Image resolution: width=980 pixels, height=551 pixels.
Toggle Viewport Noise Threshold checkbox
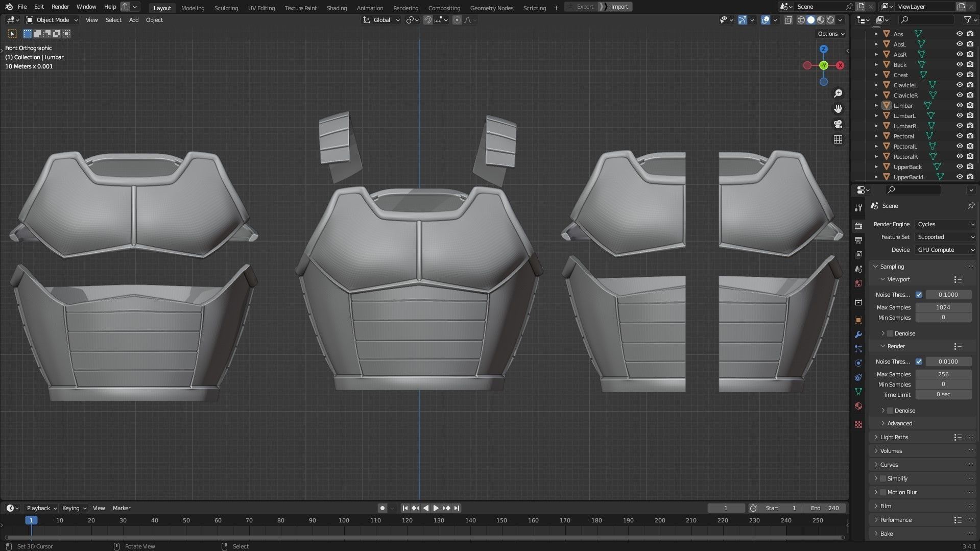pos(919,295)
